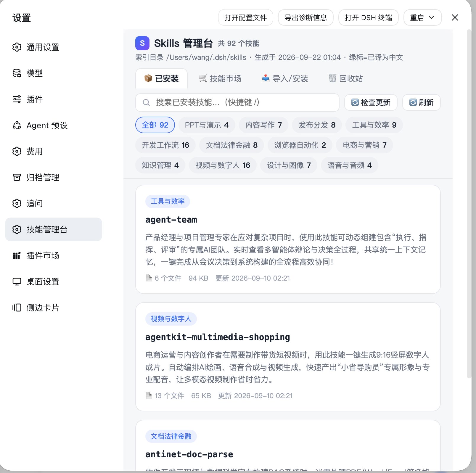This screenshot has height=473, width=476.
Task: Filter by 设计与图像 7 category
Action: coord(289,165)
